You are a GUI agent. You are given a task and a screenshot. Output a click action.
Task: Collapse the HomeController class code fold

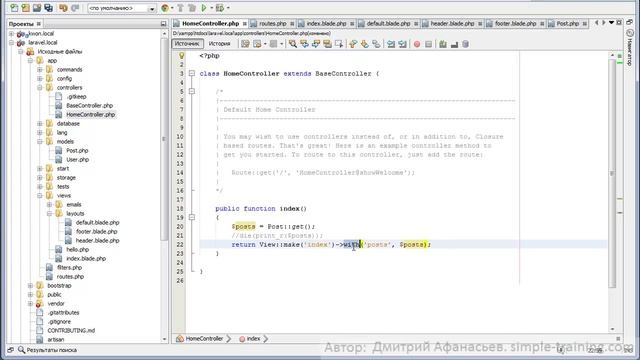click(191, 73)
